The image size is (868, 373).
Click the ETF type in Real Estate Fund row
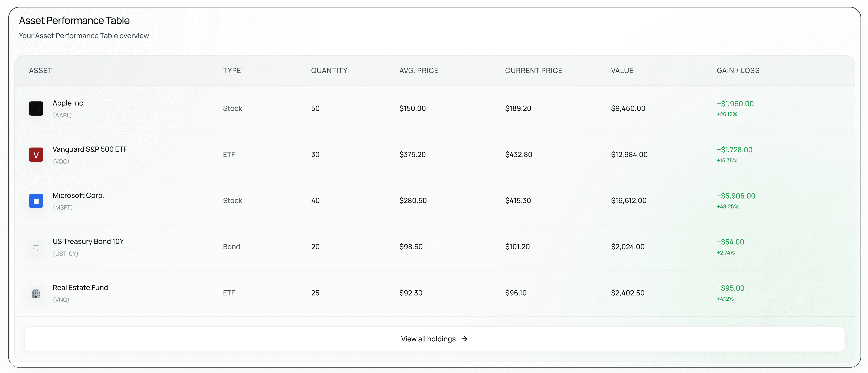tap(229, 293)
